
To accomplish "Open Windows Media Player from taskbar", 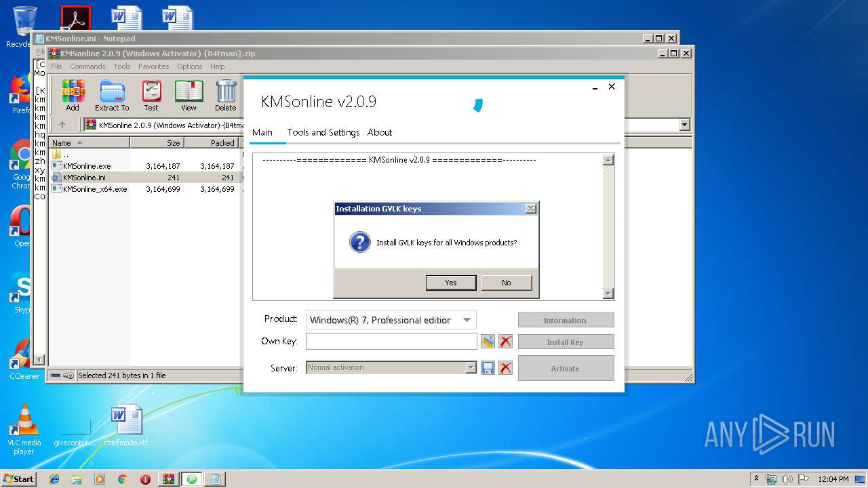I will (x=100, y=479).
